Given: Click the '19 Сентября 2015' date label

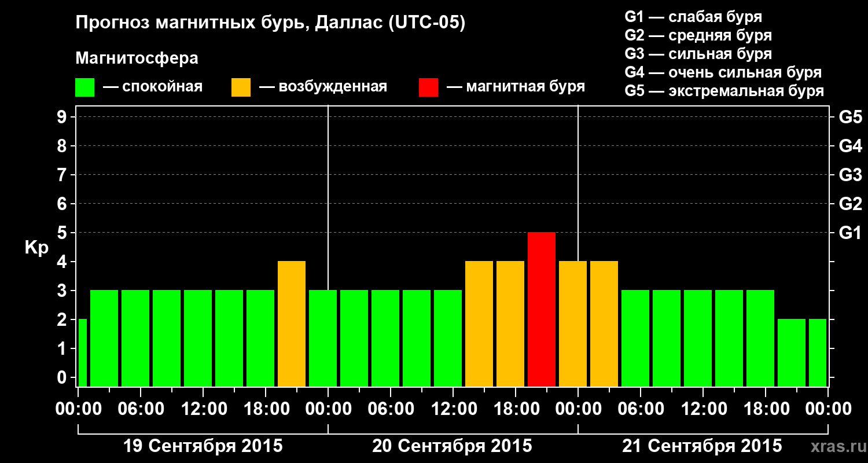Looking at the screenshot, I should (203, 446).
